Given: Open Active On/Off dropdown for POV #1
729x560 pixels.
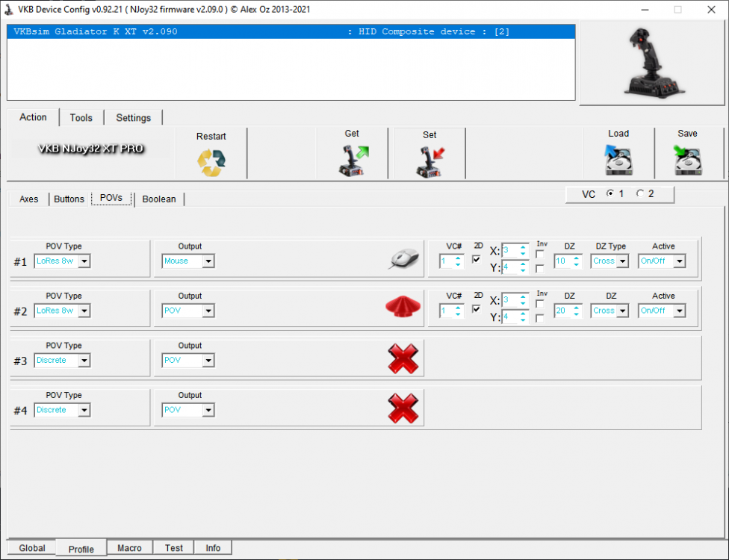Looking at the screenshot, I should click(x=680, y=261).
